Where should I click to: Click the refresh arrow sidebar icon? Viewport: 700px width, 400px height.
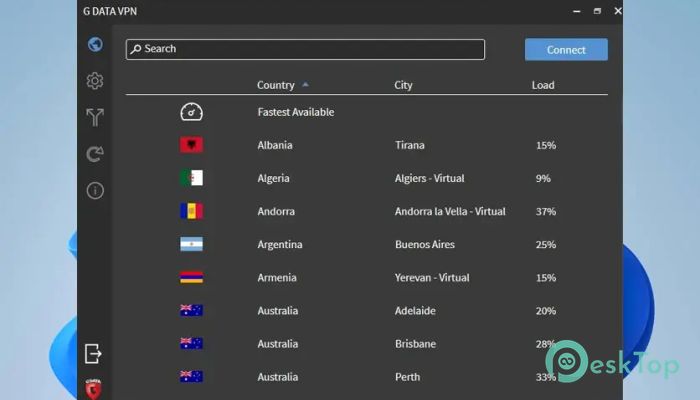(x=95, y=154)
